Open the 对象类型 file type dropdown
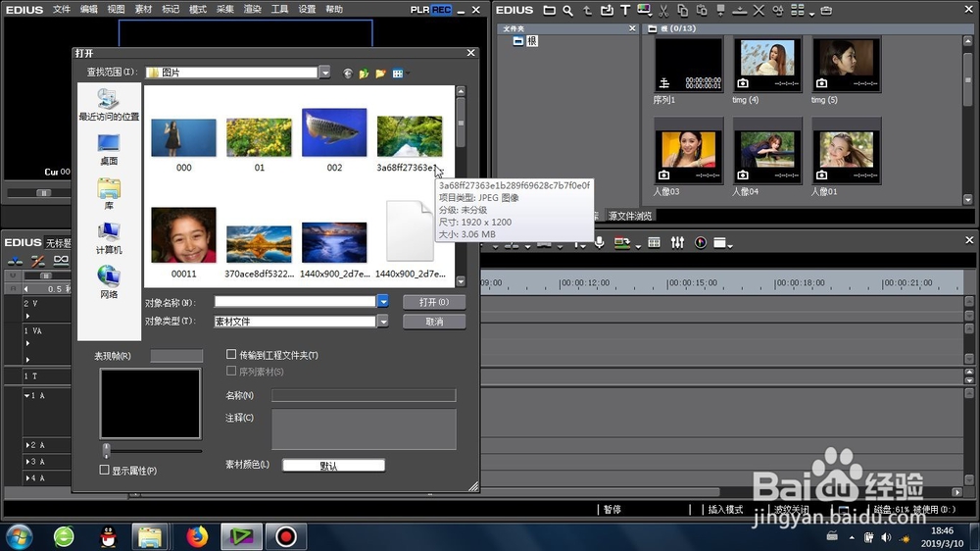 pos(382,321)
